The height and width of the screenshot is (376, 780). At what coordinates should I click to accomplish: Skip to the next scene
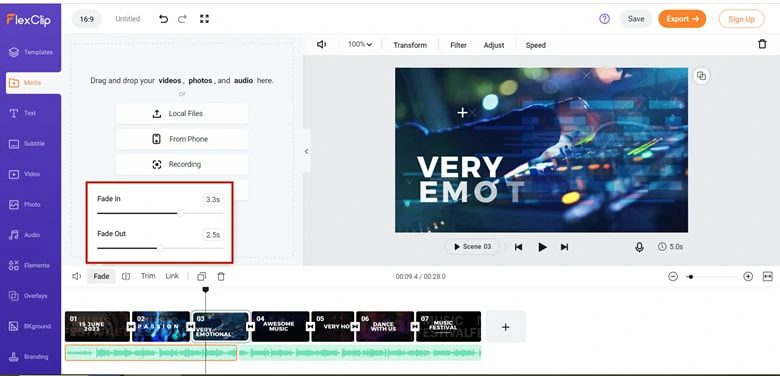(x=564, y=247)
